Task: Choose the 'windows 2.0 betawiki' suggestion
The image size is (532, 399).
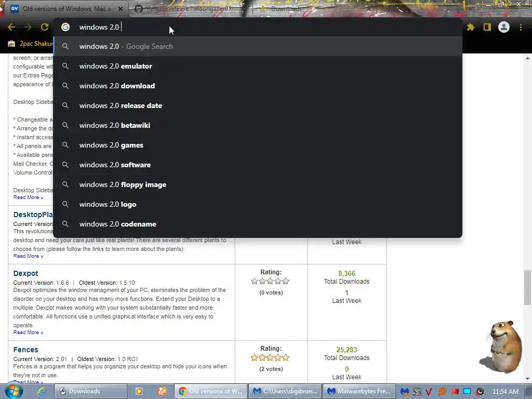Action: point(258,125)
